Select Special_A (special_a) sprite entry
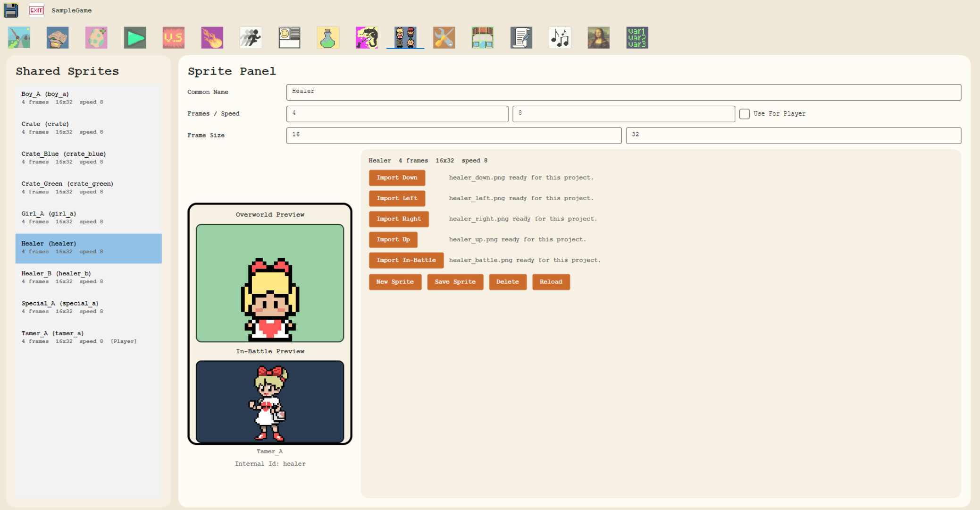Viewport: 980px width, 510px height. point(89,308)
